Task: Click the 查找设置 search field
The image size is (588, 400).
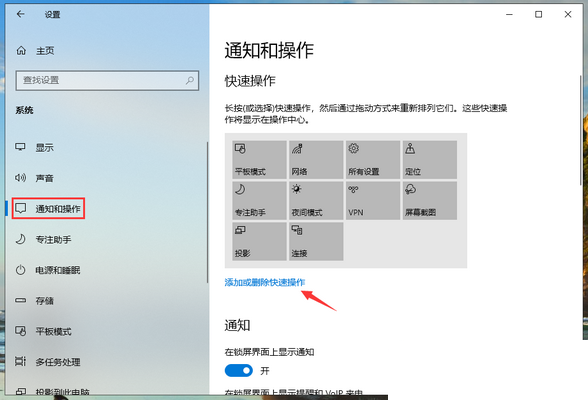Action: (x=107, y=80)
